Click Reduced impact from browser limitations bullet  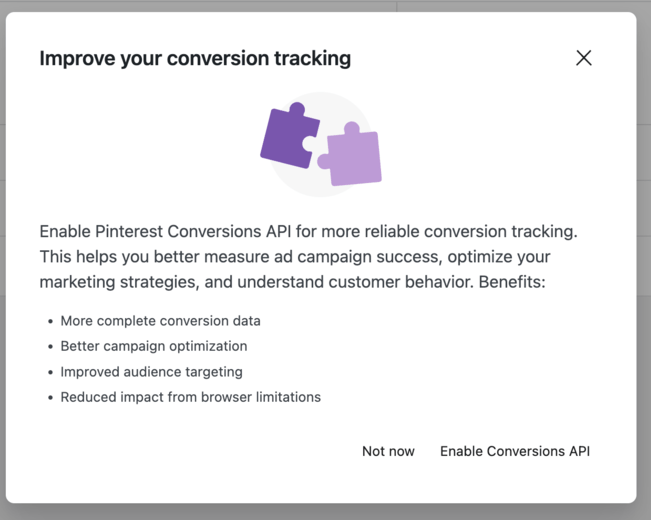(191, 397)
